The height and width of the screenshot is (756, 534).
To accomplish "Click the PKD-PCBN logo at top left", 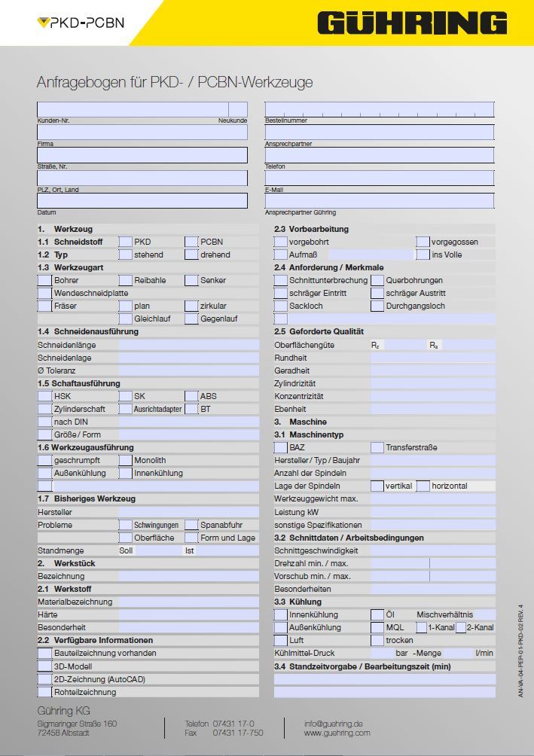I will click(81, 23).
